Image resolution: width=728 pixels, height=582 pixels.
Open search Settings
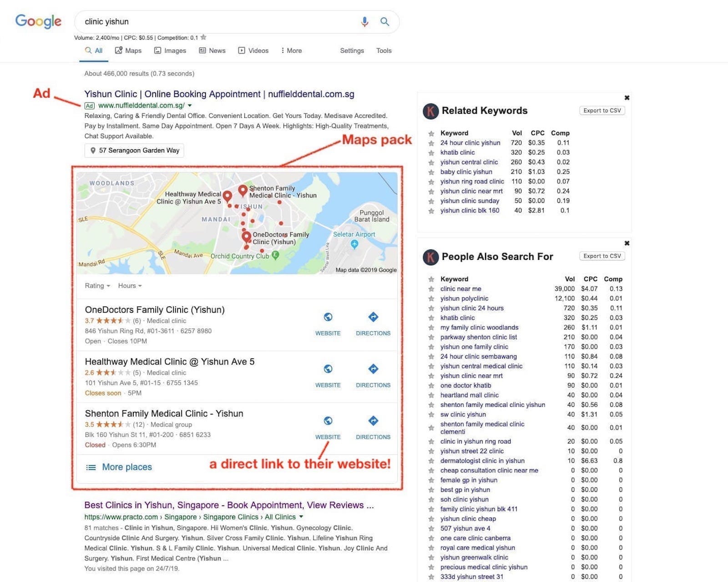[352, 51]
